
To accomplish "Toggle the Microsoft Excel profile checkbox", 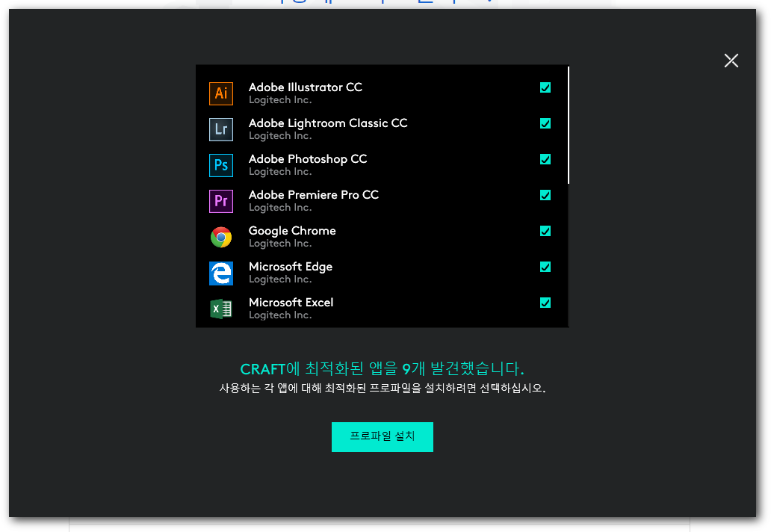I will tap(545, 303).
